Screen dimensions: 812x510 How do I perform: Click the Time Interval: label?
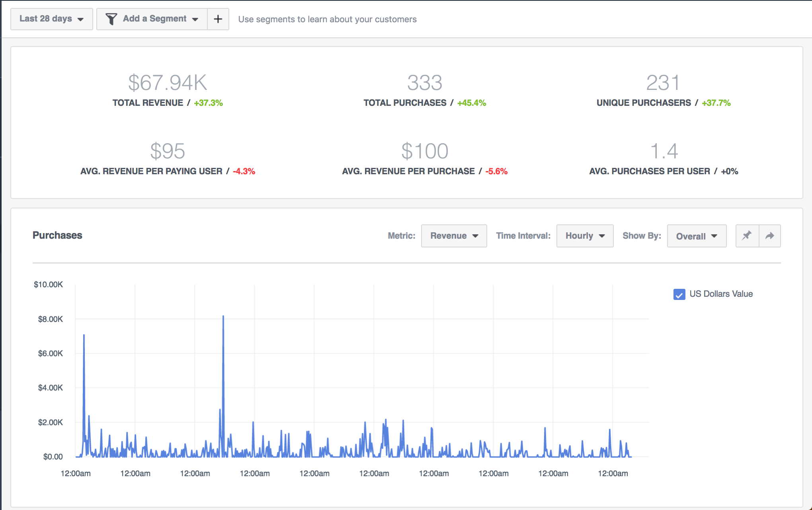coord(523,236)
